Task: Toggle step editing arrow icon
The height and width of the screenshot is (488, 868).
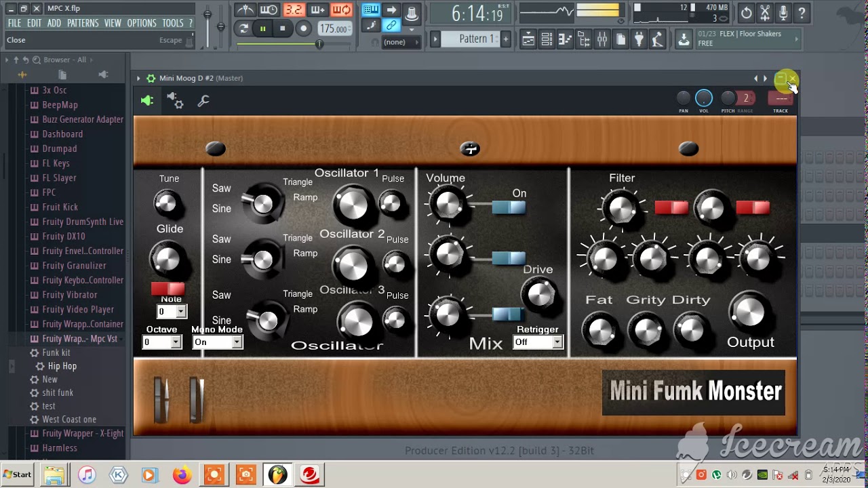Action: pos(391,10)
